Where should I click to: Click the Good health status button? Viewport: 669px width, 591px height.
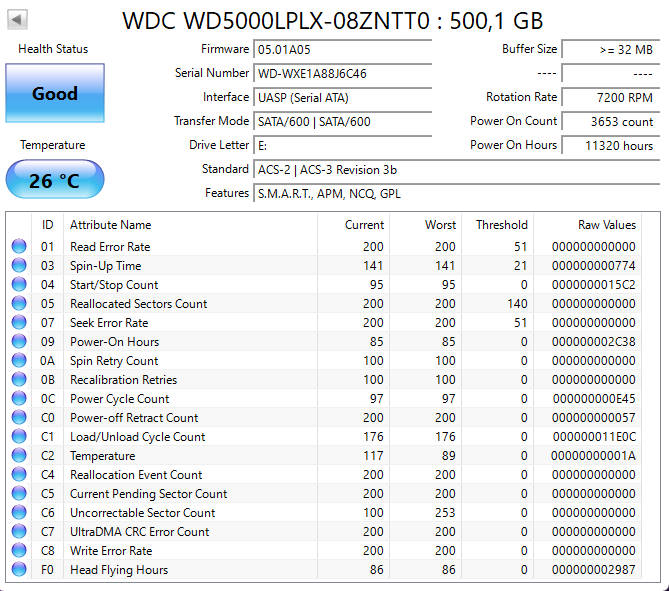point(54,94)
